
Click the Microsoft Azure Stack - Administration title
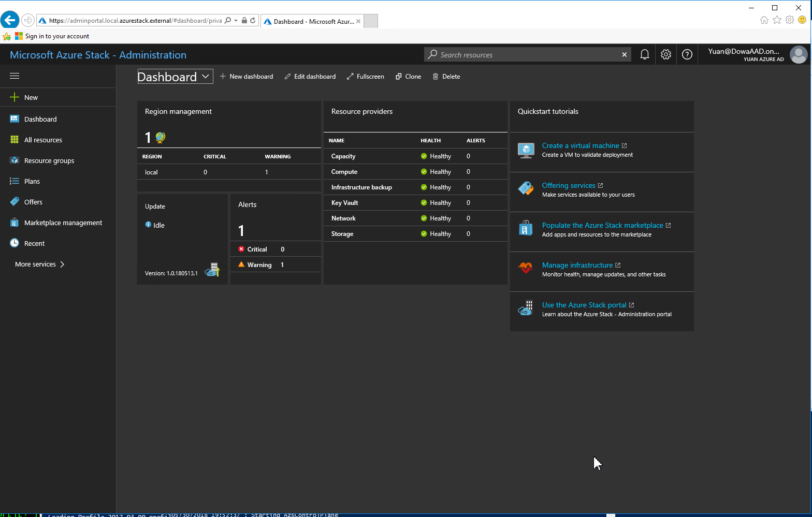coord(98,55)
